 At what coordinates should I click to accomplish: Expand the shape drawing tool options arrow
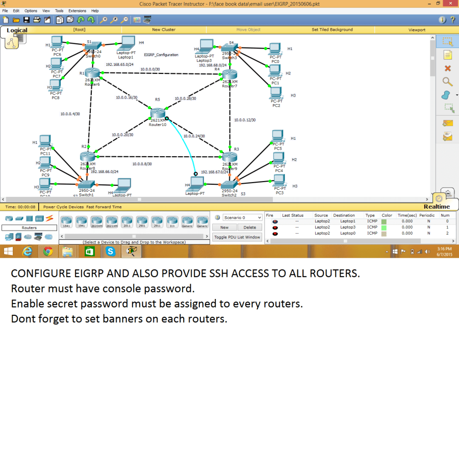[456, 94]
